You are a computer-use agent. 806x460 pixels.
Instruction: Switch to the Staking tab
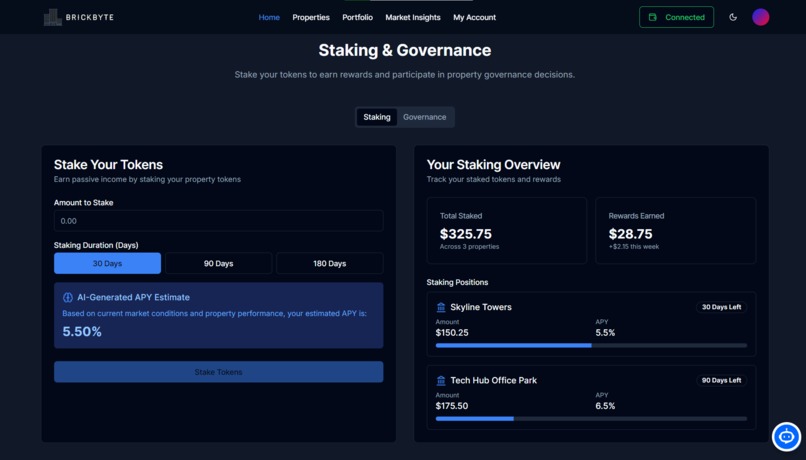coord(377,117)
